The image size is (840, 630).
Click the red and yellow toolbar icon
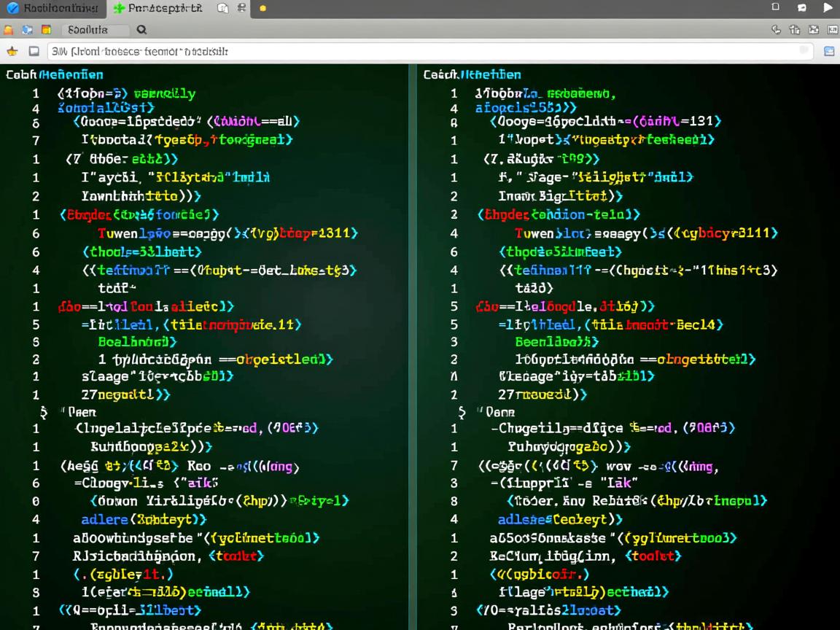47,30
